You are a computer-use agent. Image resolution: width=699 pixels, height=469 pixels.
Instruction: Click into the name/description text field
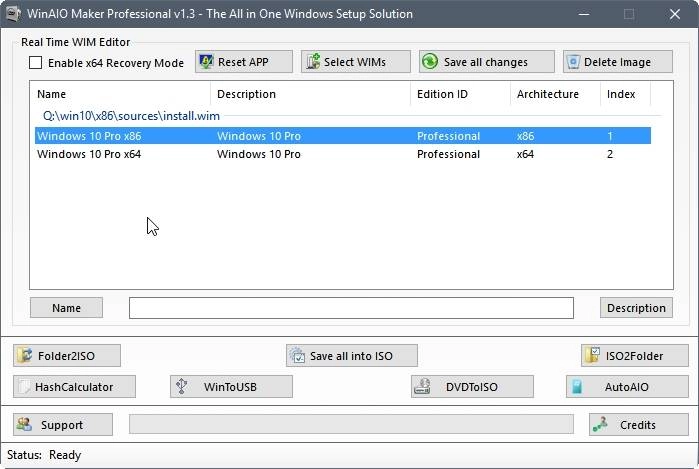tap(351, 308)
